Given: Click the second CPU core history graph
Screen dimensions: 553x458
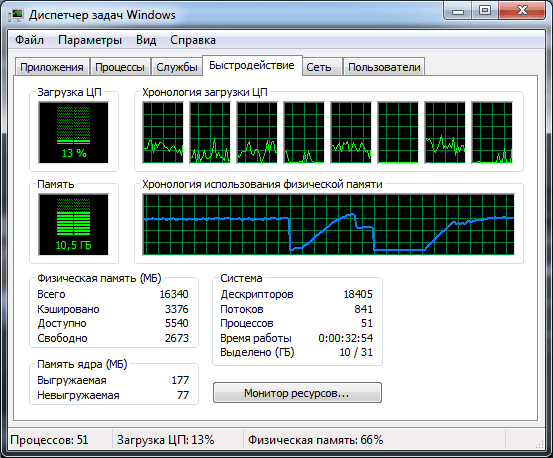Looking at the screenshot, I should click(210, 133).
